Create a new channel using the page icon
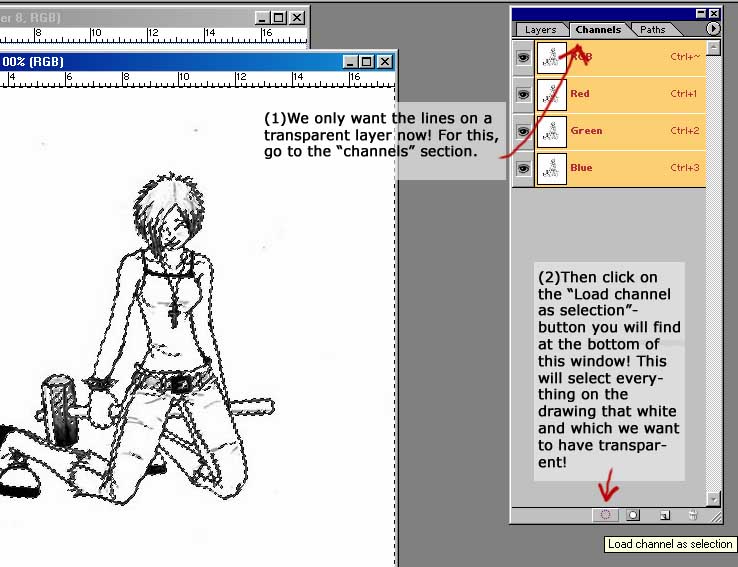This screenshot has width=738, height=567. pyautogui.click(x=665, y=516)
